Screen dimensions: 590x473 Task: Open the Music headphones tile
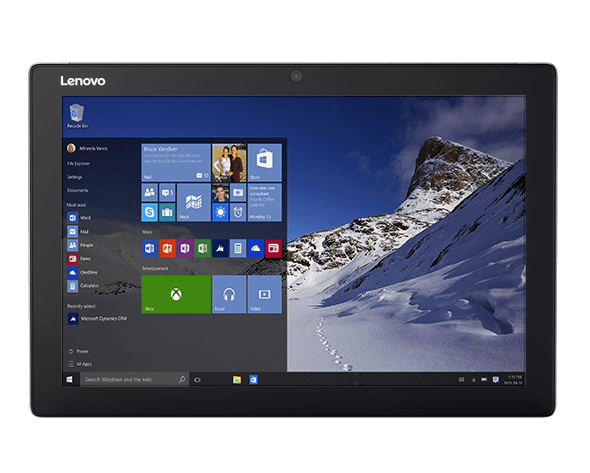(229, 294)
